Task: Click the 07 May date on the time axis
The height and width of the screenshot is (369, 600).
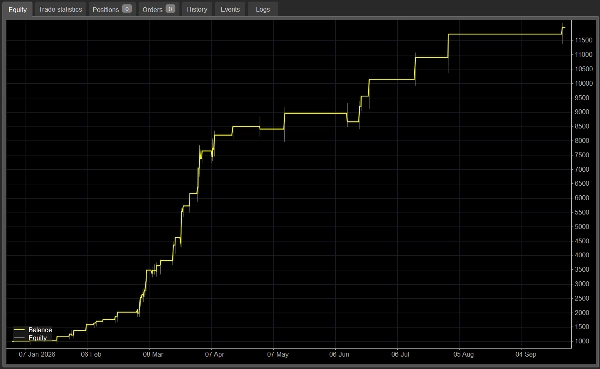Action: pyautogui.click(x=278, y=354)
